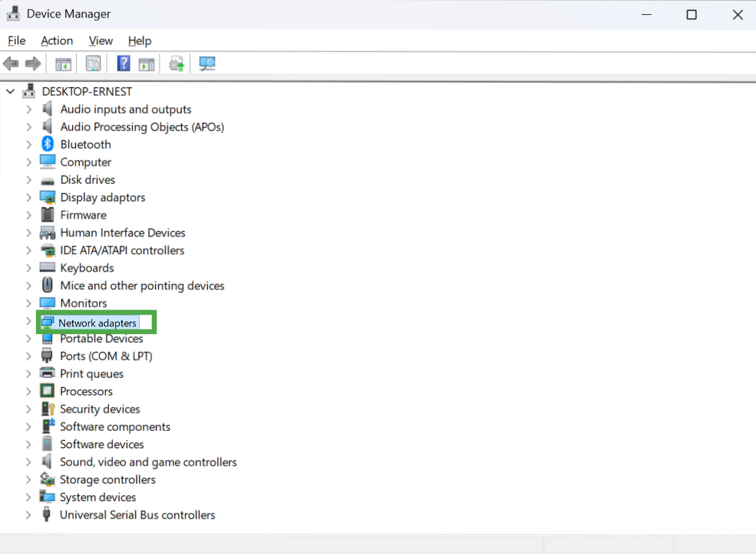Expand Sound, video and game controllers chevron
Screen dimensions: 756x554
pyautogui.click(x=29, y=462)
